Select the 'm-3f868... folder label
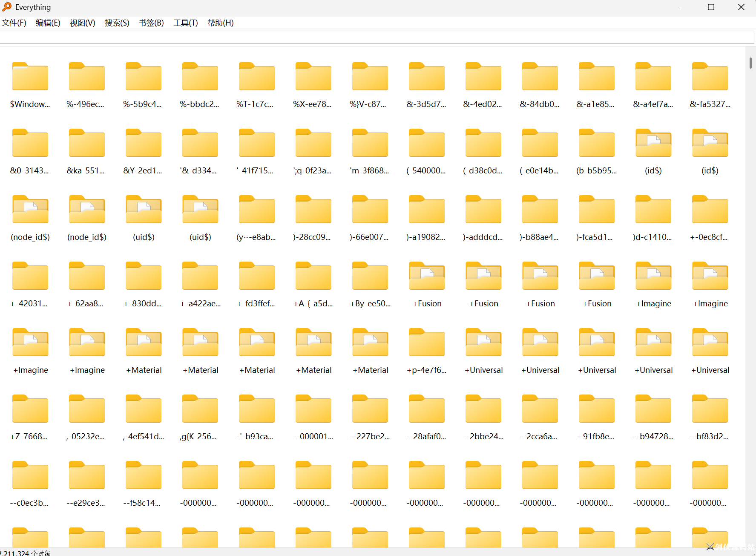 click(x=369, y=170)
